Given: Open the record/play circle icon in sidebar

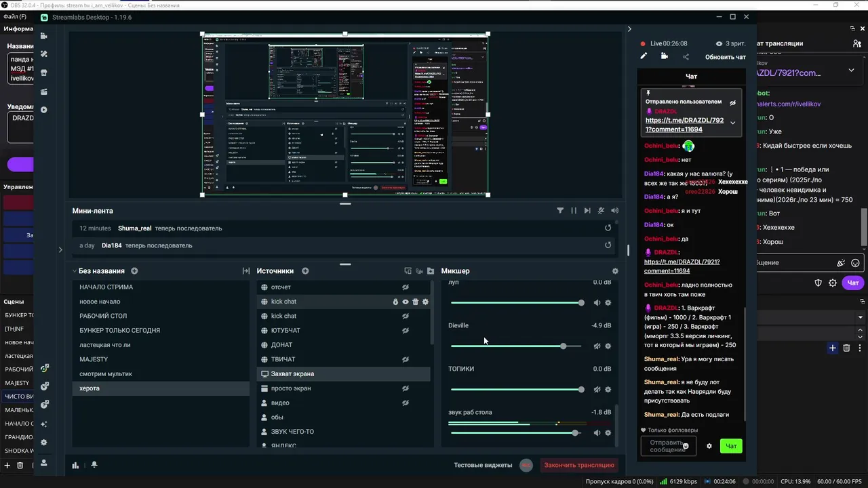Looking at the screenshot, I should pyautogui.click(x=44, y=110).
